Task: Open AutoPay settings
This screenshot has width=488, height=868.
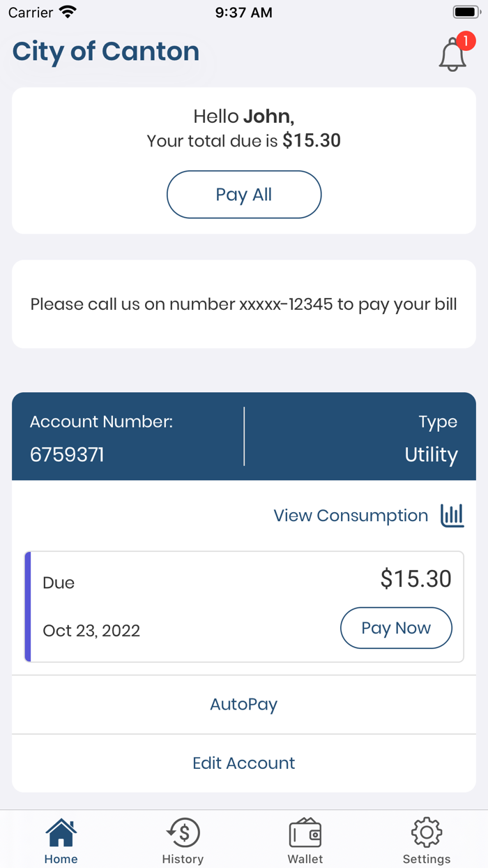Action: tap(243, 704)
